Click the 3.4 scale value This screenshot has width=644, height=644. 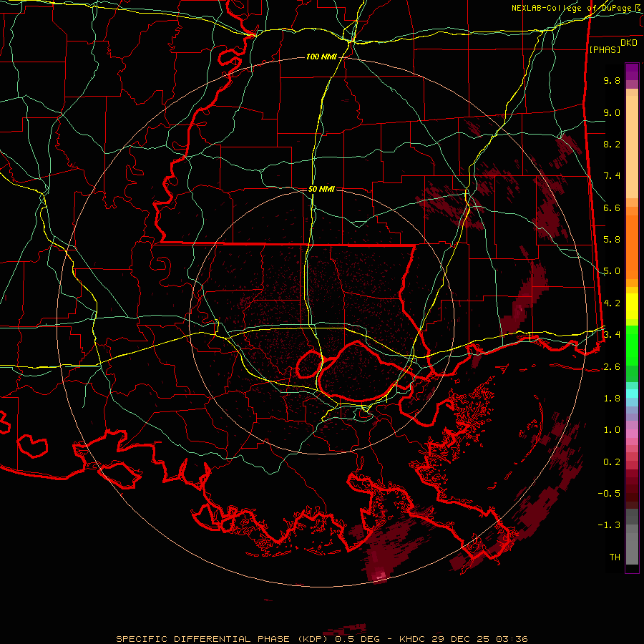tap(612, 335)
